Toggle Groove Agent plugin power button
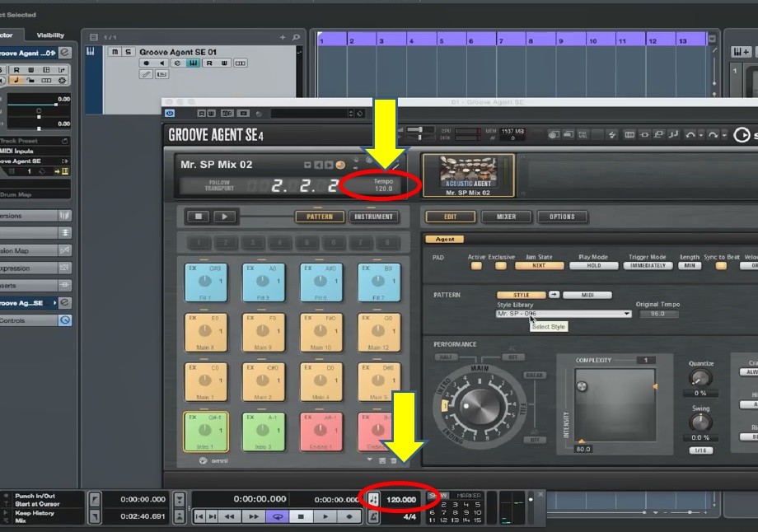The height and width of the screenshot is (532, 758). click(x=170, y=113)
